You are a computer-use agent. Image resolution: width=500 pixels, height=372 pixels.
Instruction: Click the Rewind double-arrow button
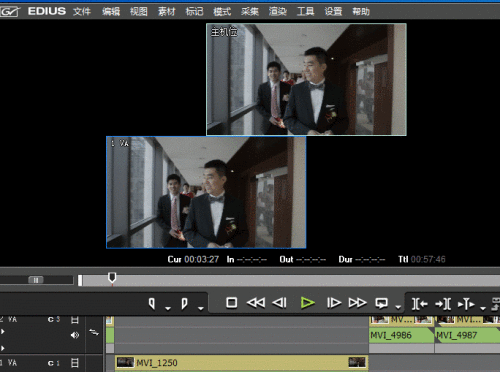tap(256, 303)
